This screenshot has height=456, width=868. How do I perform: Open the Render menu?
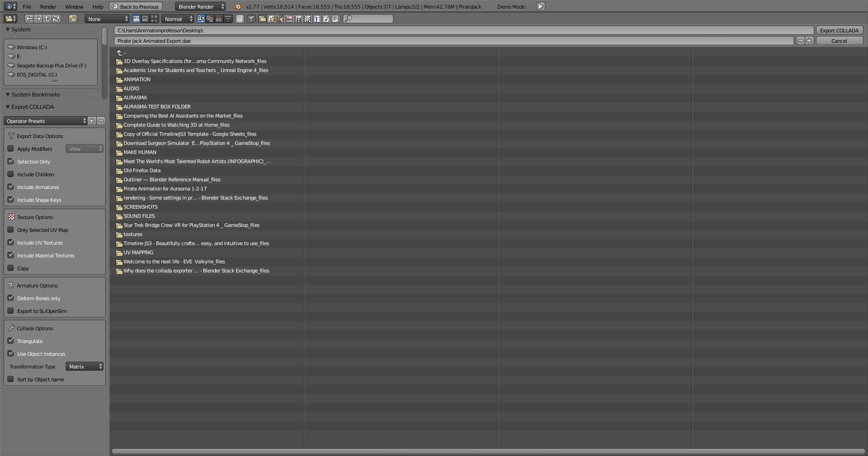coord(48,6)
